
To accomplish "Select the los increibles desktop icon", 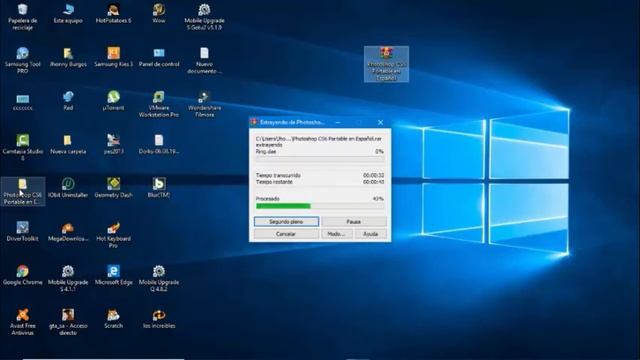I will 159,319.
